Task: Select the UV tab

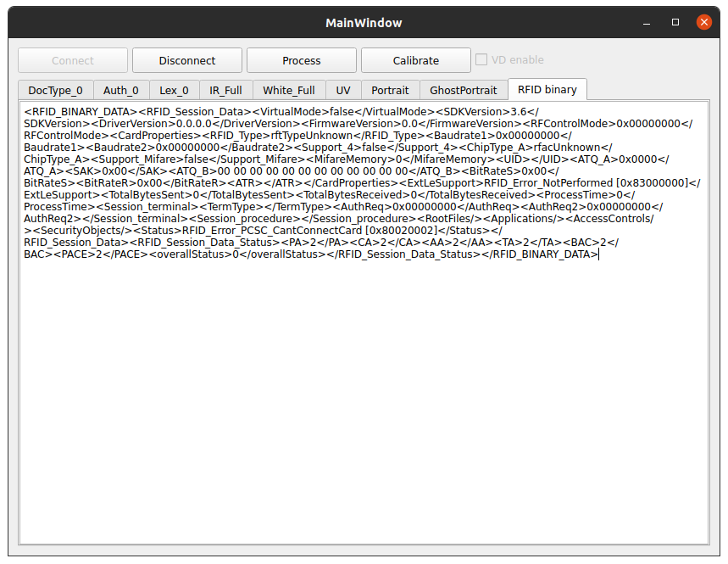Action: [x=343, y=90]
